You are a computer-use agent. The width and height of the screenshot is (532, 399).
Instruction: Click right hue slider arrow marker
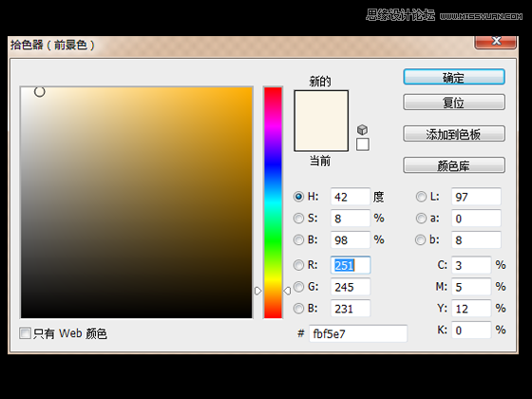(287, 291)
